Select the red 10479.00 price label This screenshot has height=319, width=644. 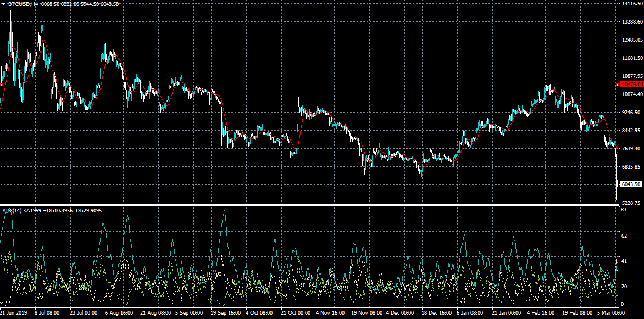point(631,85)
